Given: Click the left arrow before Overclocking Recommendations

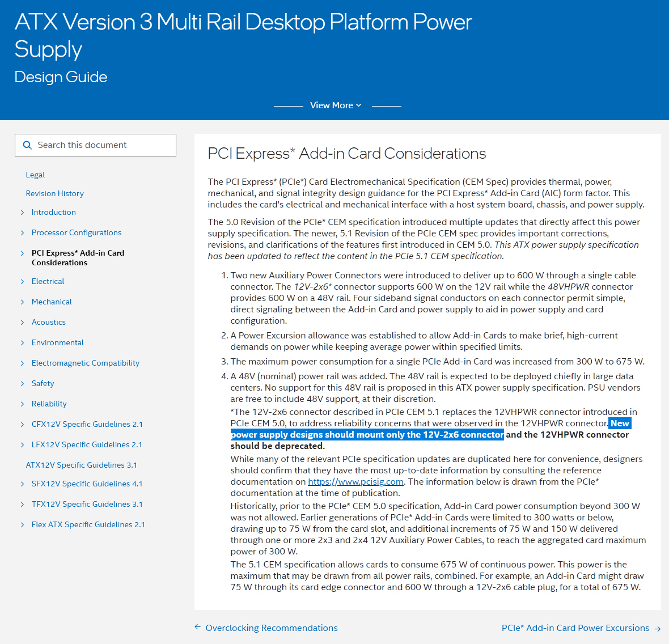Looking at the screenshot, I should 197,627.
